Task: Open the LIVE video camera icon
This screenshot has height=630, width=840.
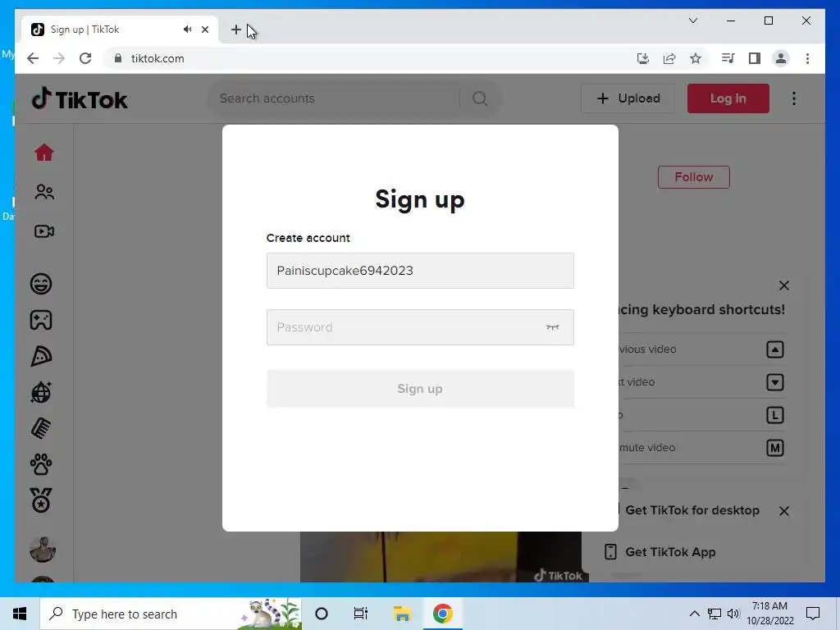Action: pyautogui.click(x=44, y=231)
